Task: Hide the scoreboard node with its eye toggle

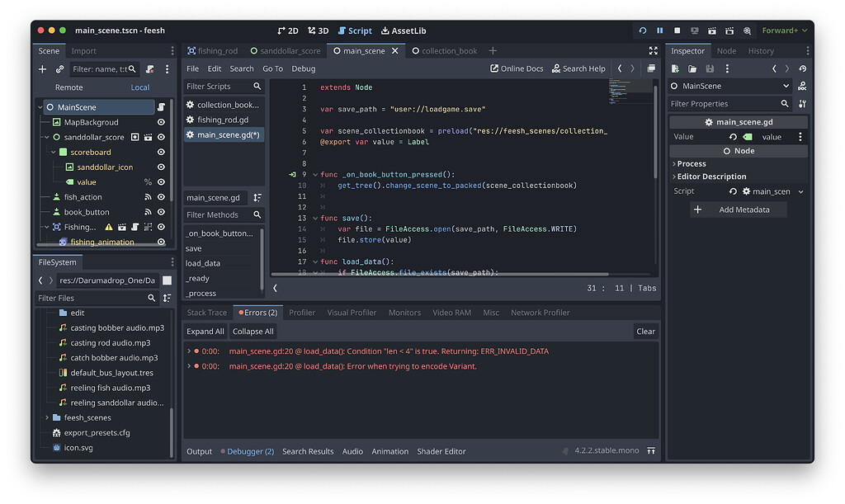Action: (161, 152)
